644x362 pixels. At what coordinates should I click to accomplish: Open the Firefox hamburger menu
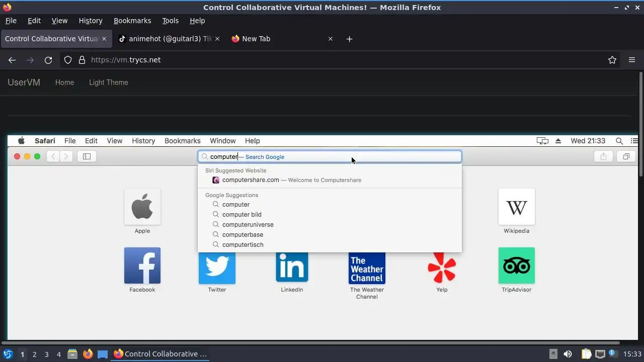click(x=632, y=60)
